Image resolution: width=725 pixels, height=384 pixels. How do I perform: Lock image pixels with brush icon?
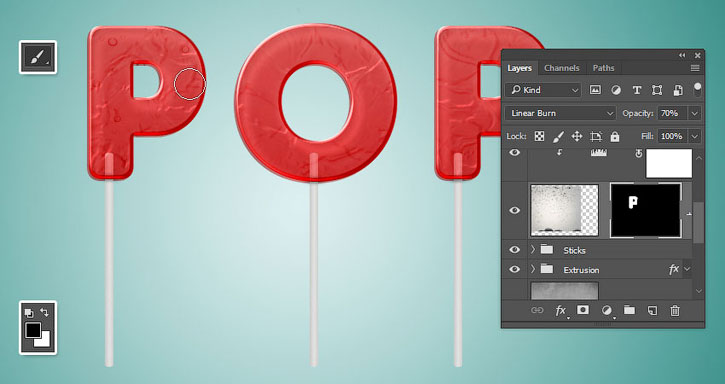(x=558, y=136)
